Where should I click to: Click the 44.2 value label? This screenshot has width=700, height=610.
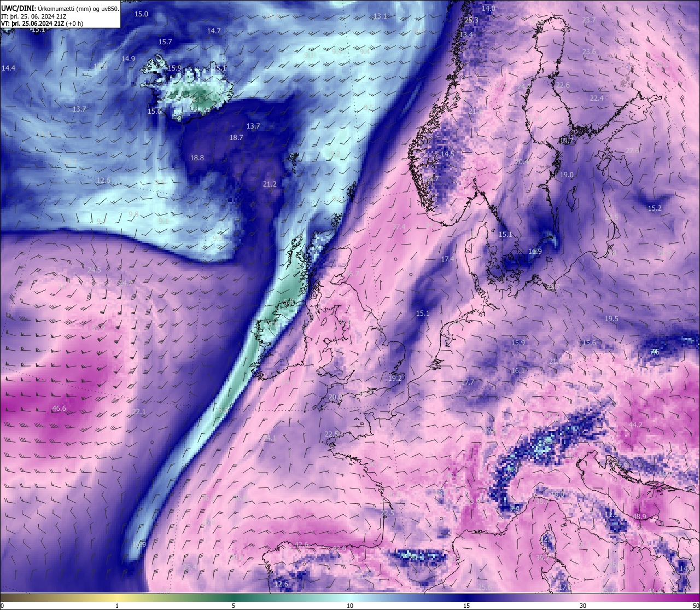coord(635,425)
